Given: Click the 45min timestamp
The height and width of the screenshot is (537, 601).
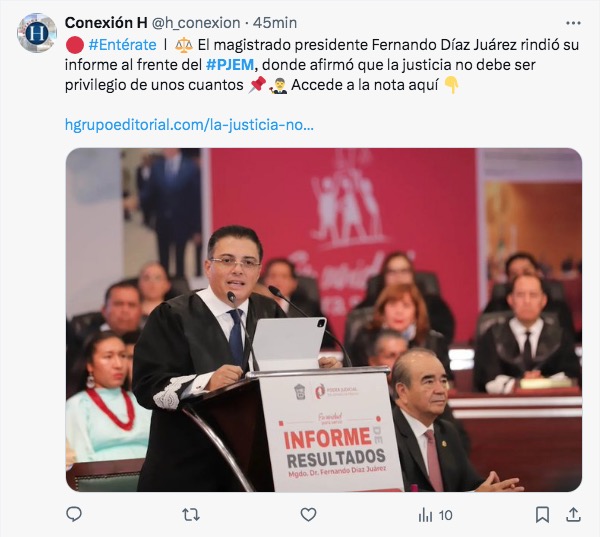Looking at the screenshot, I should [x=275, y=23].
